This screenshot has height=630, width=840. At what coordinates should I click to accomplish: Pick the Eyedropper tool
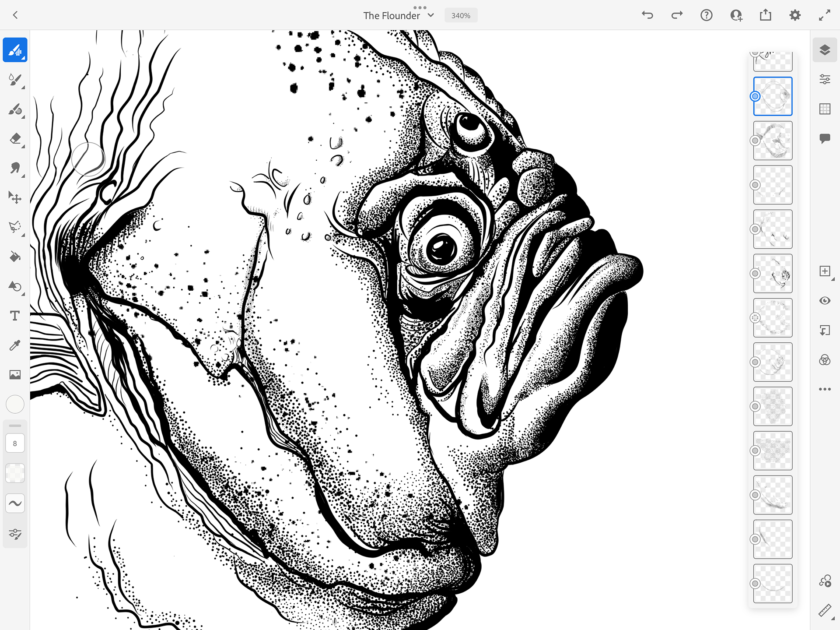pyautogui.click(x=15, y=345)
